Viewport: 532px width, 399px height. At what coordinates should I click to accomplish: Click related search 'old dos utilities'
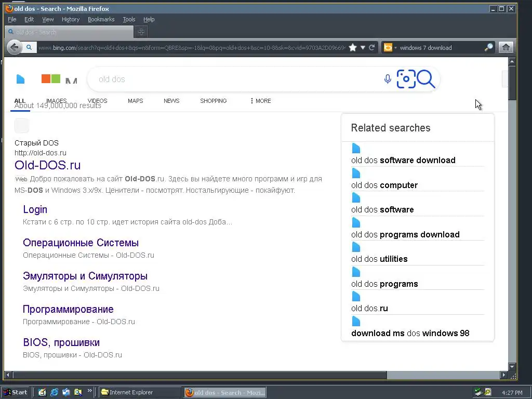click(x=379, y=259)
